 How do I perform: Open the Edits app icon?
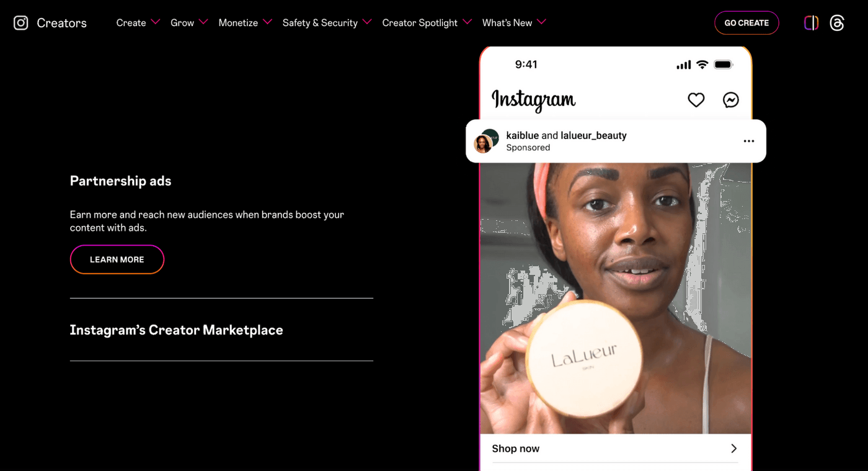(x=811, y=23)
